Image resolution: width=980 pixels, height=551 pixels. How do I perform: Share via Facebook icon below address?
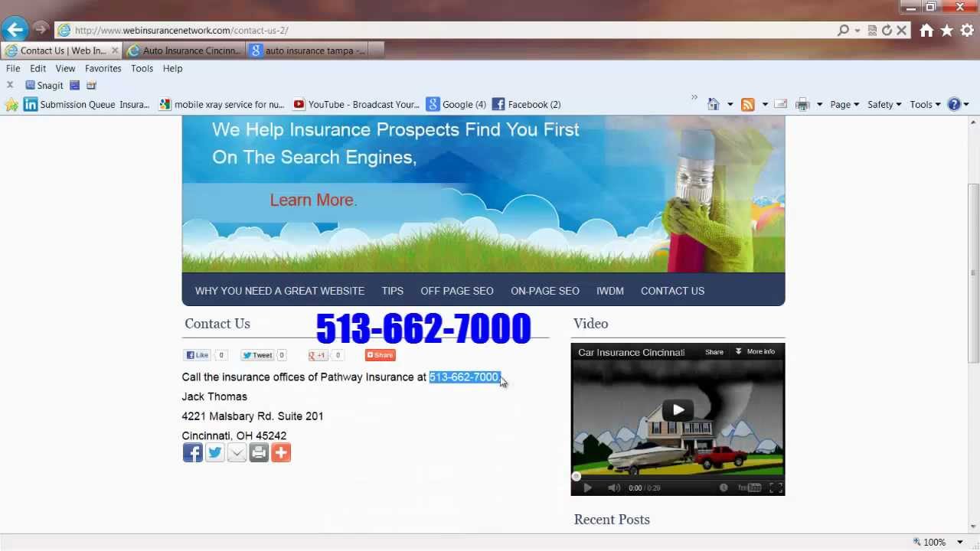pyautogui.click(x=193, y=452)
